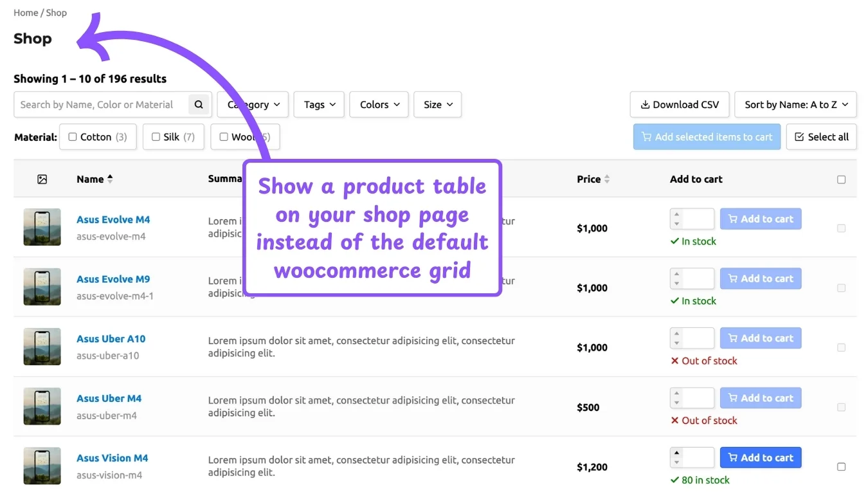The image size is (868, 492).
Task: Open the Size filter dropdown
Action: 437,104
